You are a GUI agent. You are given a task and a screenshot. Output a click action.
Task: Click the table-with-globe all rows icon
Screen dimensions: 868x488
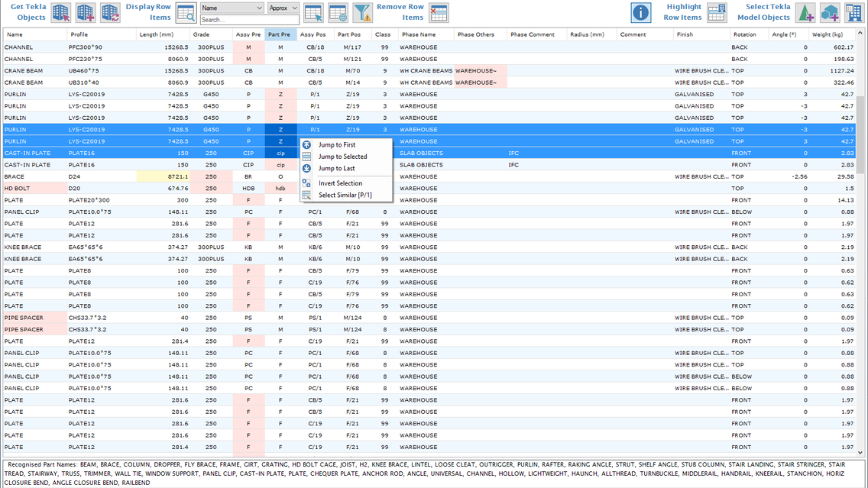click(x=338, y=12)
